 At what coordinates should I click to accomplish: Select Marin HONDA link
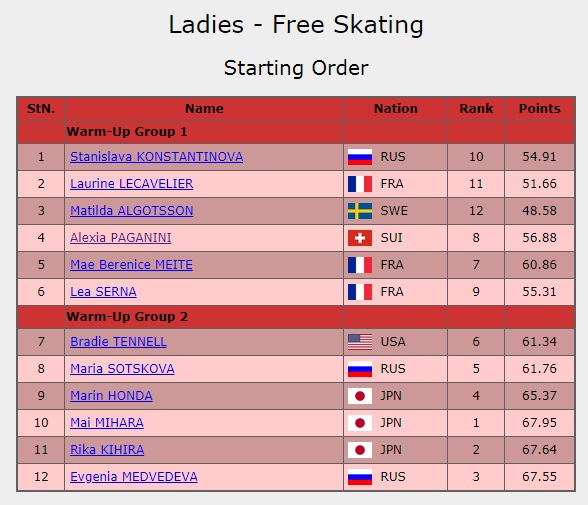(111, 396)
